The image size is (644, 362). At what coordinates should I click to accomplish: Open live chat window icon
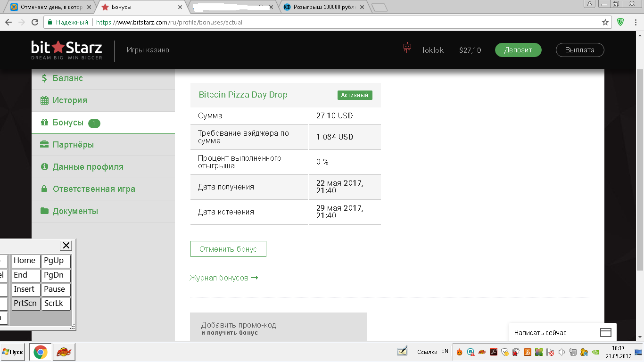[605, 332]
